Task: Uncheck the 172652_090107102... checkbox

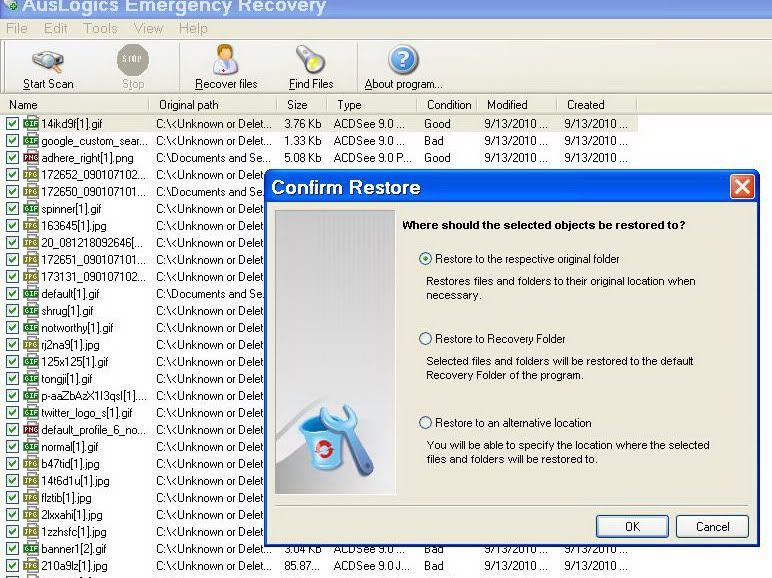Action: (12, 175)
